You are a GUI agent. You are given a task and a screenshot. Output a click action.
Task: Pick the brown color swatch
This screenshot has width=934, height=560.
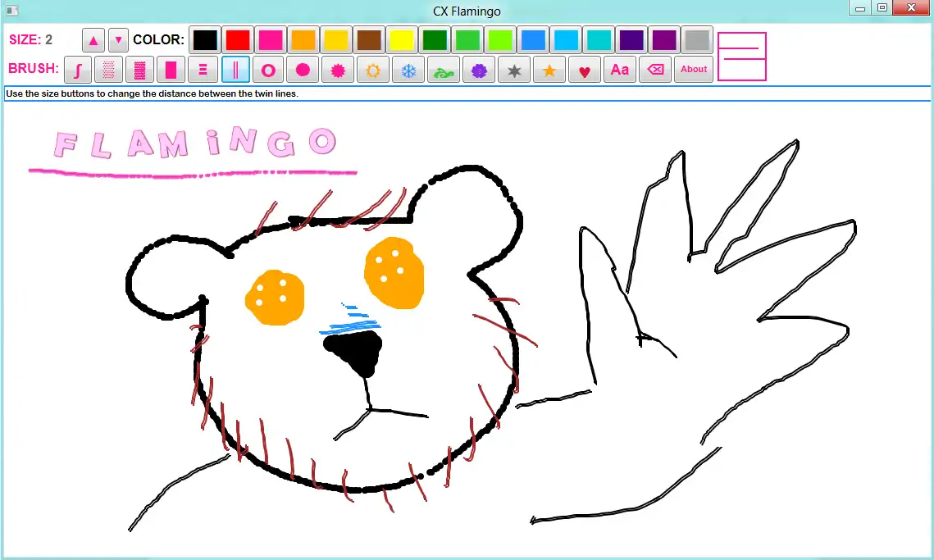coord(369,40)
